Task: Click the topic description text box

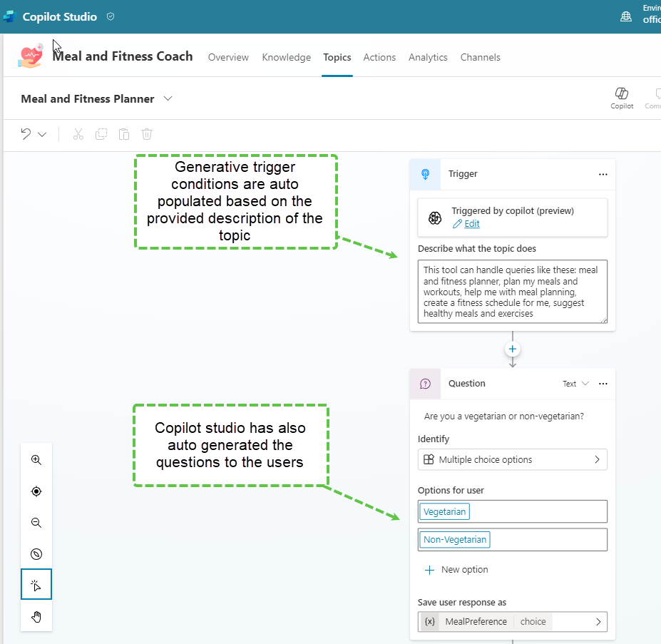Action: 512,291
